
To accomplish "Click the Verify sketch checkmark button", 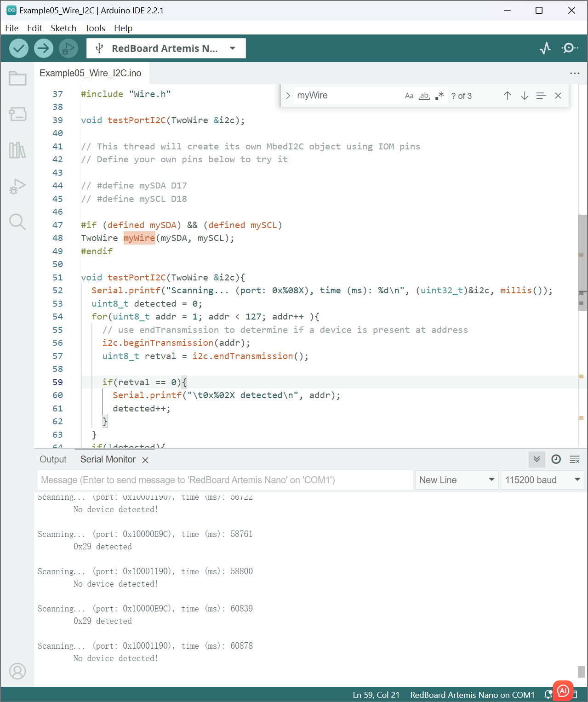I will coord(19,48).
